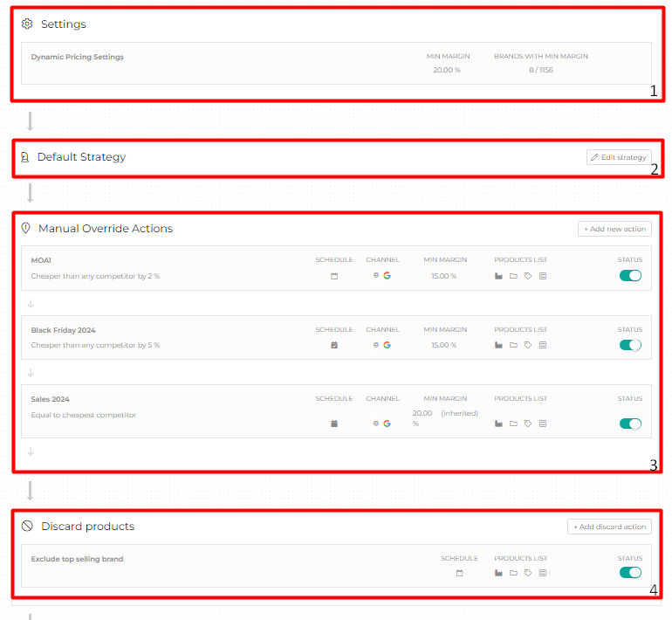672x620 pixels.
Task: Click the tag icon in Sales 2024 products list
Action: [x=528, y=424]
